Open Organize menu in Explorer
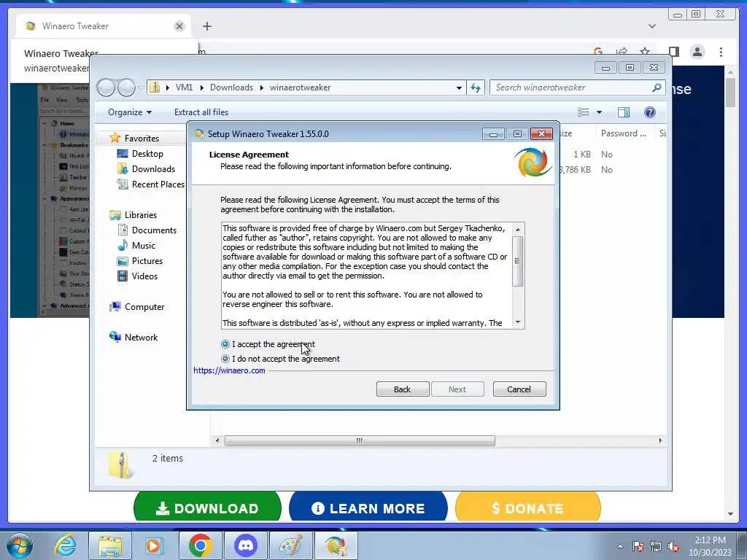The image size is (747, 560). 130,112
